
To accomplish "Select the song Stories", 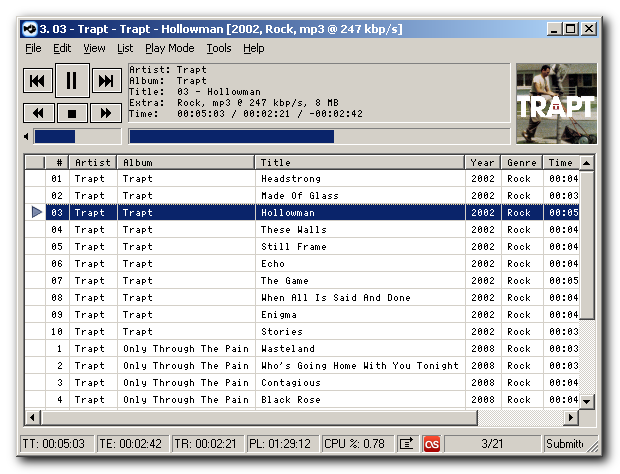I will tap(302, 332).
